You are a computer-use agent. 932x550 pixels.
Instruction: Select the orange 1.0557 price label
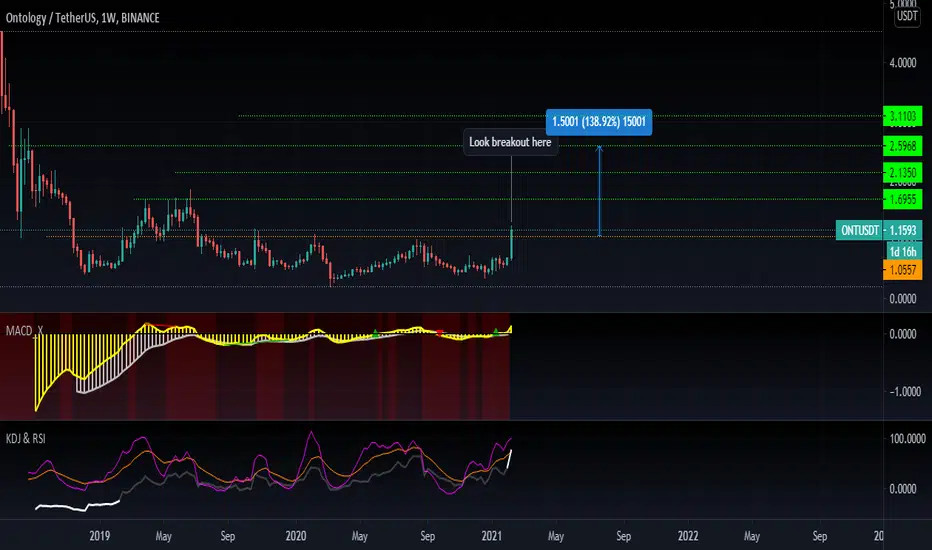902,270
